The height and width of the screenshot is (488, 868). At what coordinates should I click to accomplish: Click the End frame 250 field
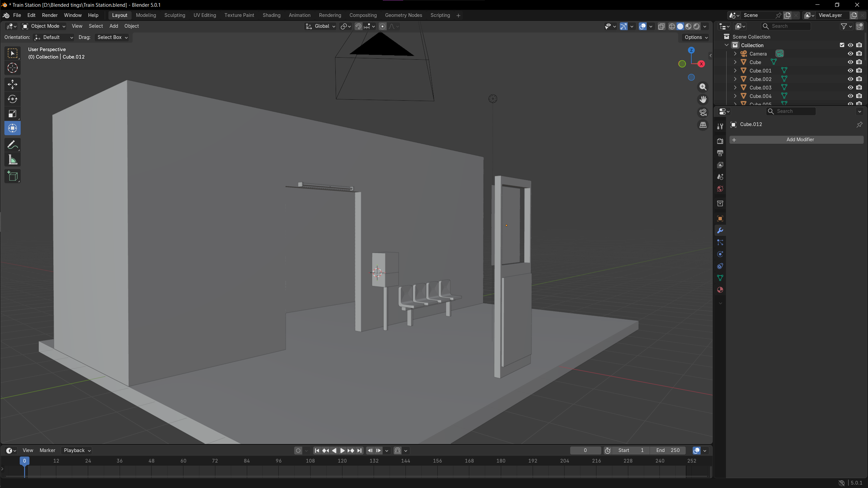coord(668,450)
